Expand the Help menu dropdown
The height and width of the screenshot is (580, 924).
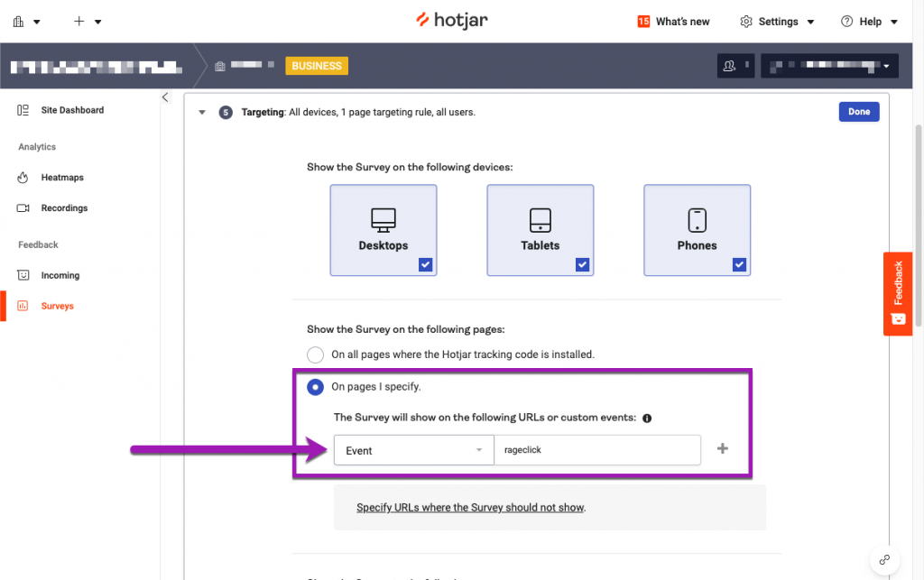click(869, 21)
